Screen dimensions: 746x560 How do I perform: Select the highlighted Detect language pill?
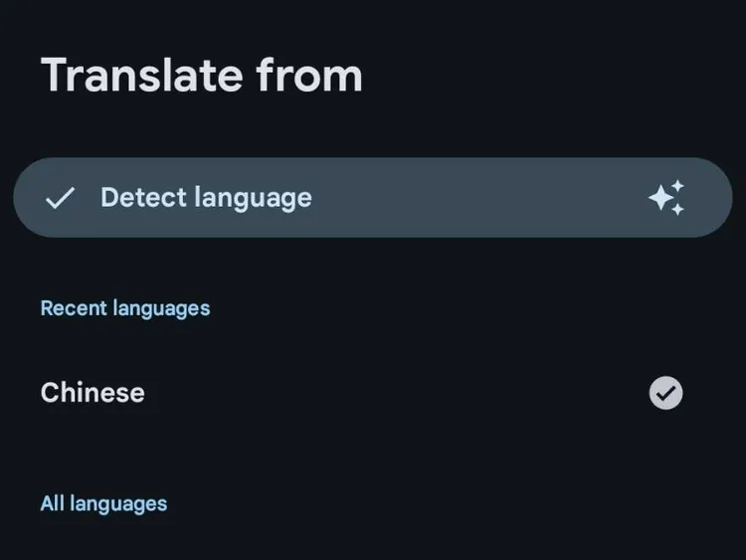372,198
